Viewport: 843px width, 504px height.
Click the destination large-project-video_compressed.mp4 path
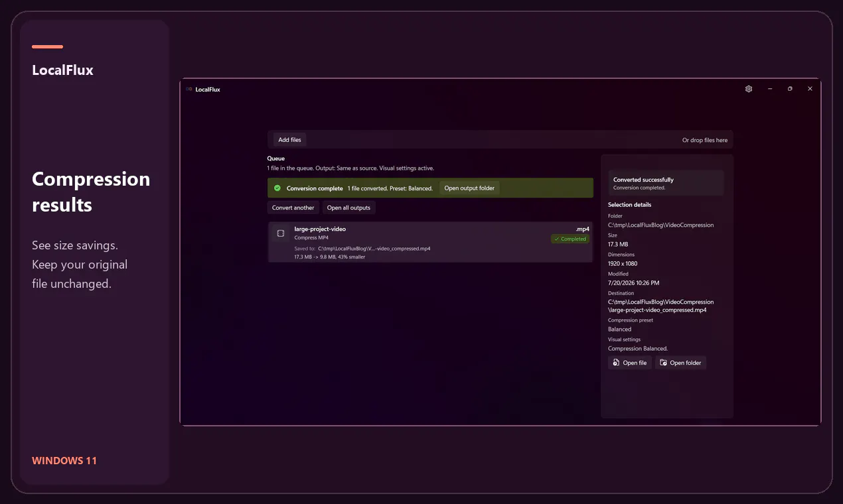661,306
